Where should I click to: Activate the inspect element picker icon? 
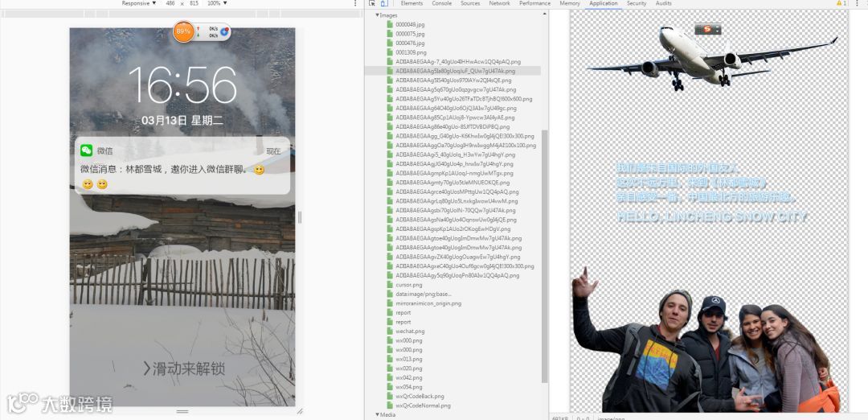pos(372,3)
